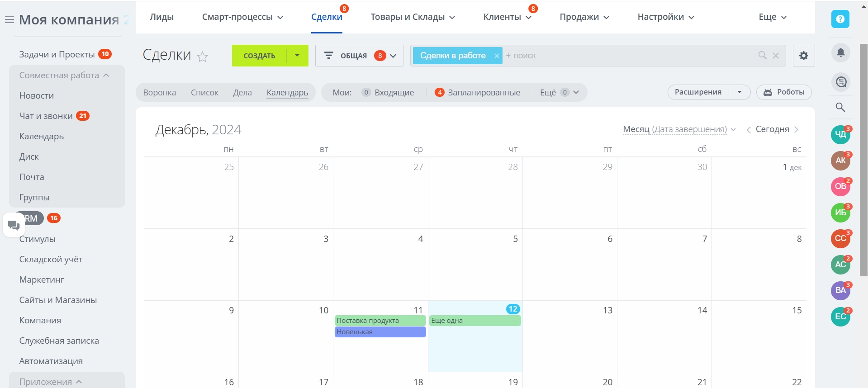Open the chat messages icon in the right panel
The width and height of the screenshot is (868, 388).
click(841, 82)
